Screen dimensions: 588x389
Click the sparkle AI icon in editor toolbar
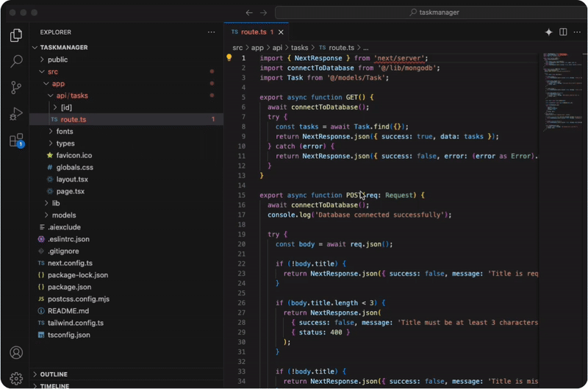tap(548, 32)
